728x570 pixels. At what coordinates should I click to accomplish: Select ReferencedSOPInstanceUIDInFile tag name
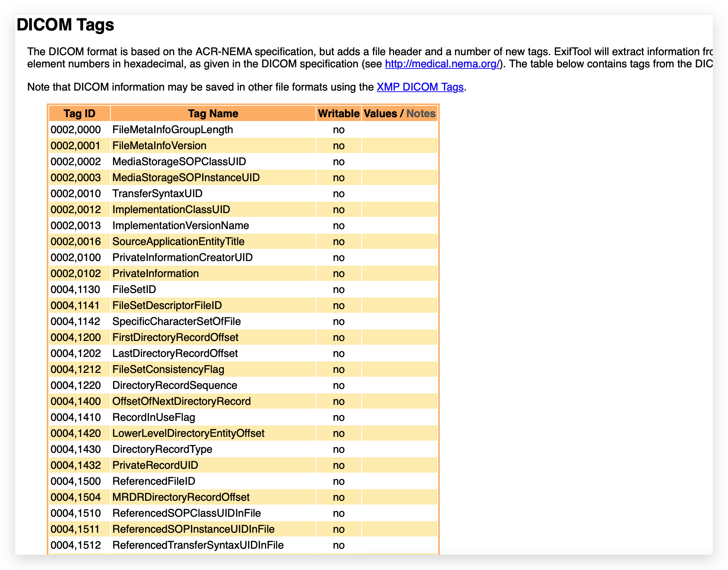(x=193, y=529)
